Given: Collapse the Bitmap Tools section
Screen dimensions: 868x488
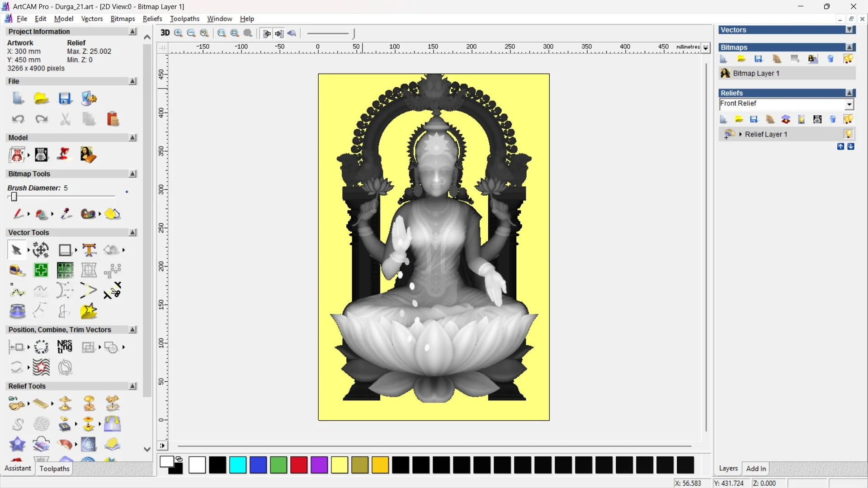Looking at the screenshot, I should pyautogui.click(x=132, y=174).
